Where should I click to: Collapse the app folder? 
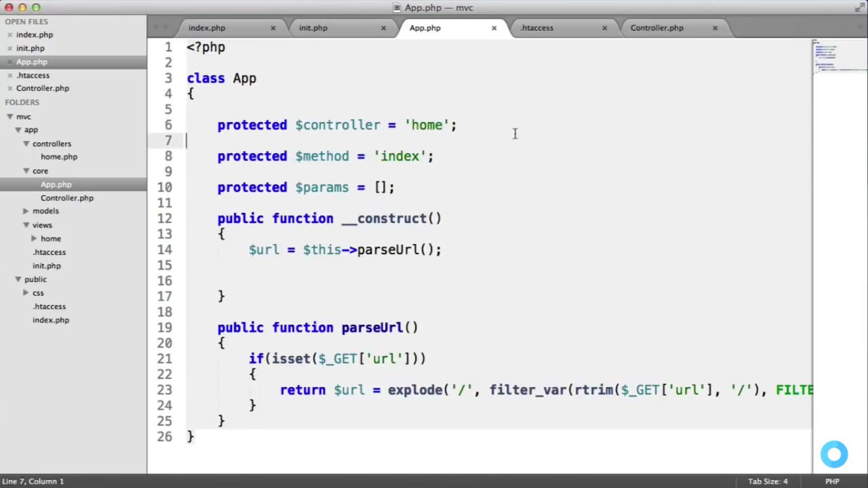[x=18, y=130]
